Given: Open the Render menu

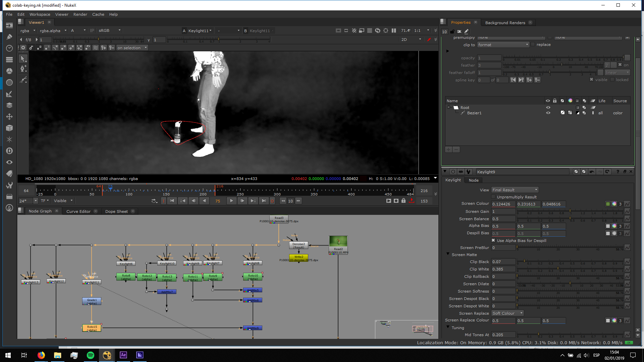Looking at the screenshot, I should pyautogui.click(x=80, y=14).
